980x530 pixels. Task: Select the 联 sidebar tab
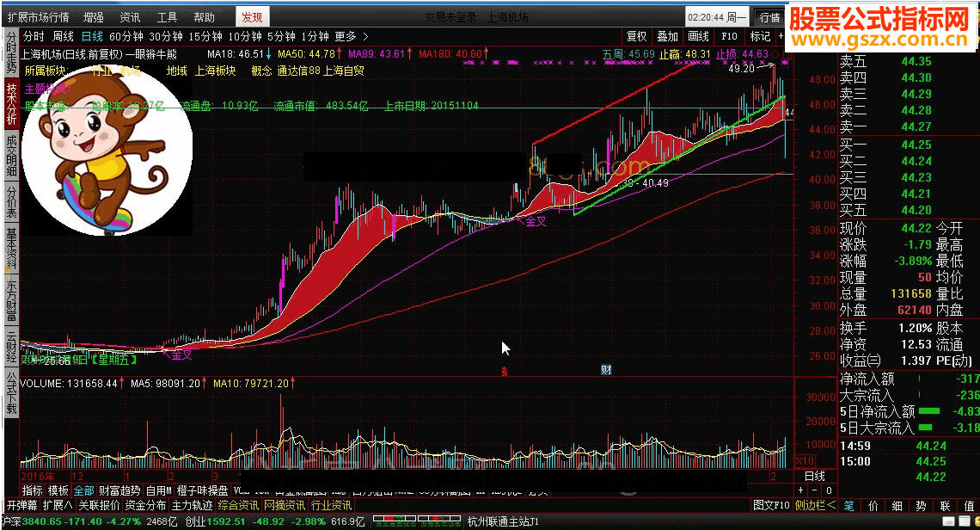[945, 506]
